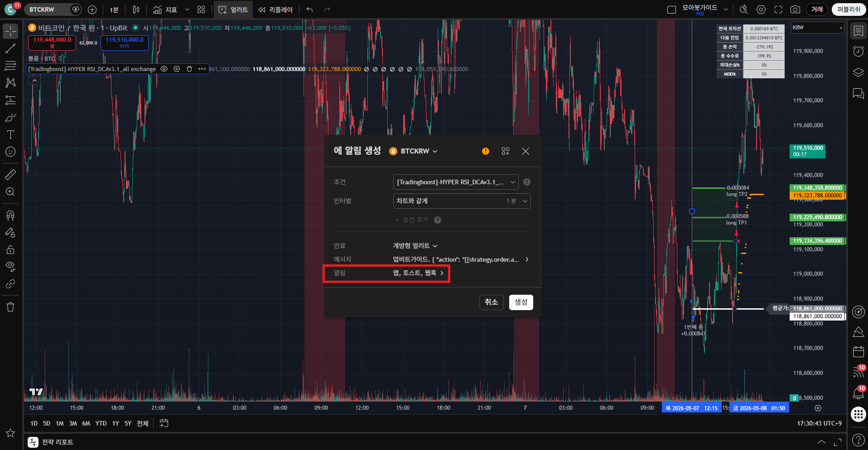Click the 생성 create button
The height and width of the screenshot is (450, 868).
[521, 302]
